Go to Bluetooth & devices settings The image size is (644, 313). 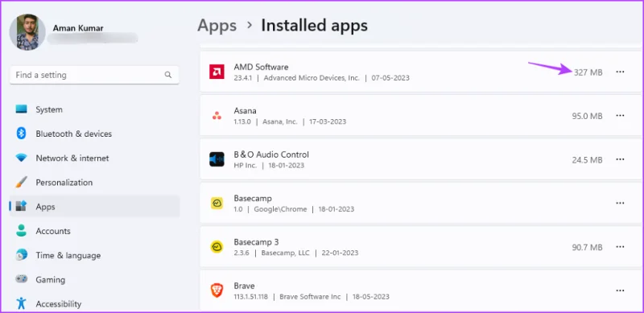pos(94,134)
